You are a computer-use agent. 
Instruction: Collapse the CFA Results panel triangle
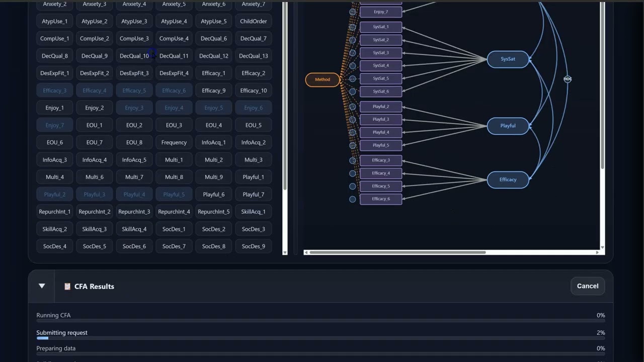tap(42, 286)
